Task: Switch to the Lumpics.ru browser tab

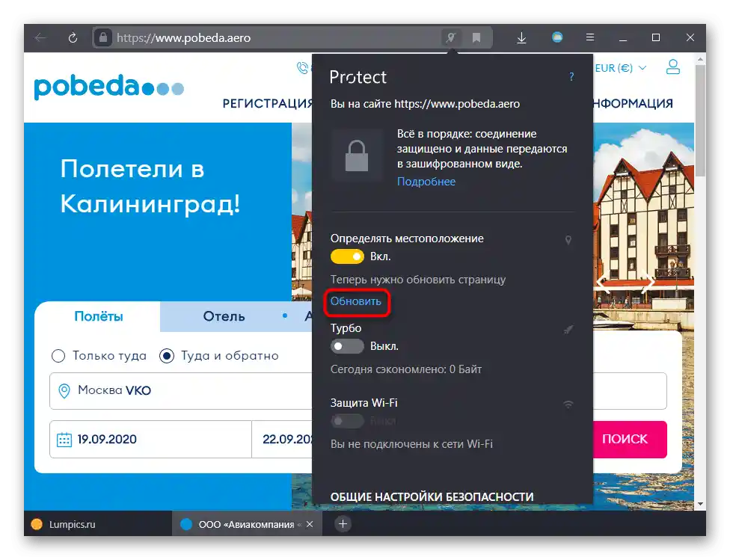Action: 98,524
